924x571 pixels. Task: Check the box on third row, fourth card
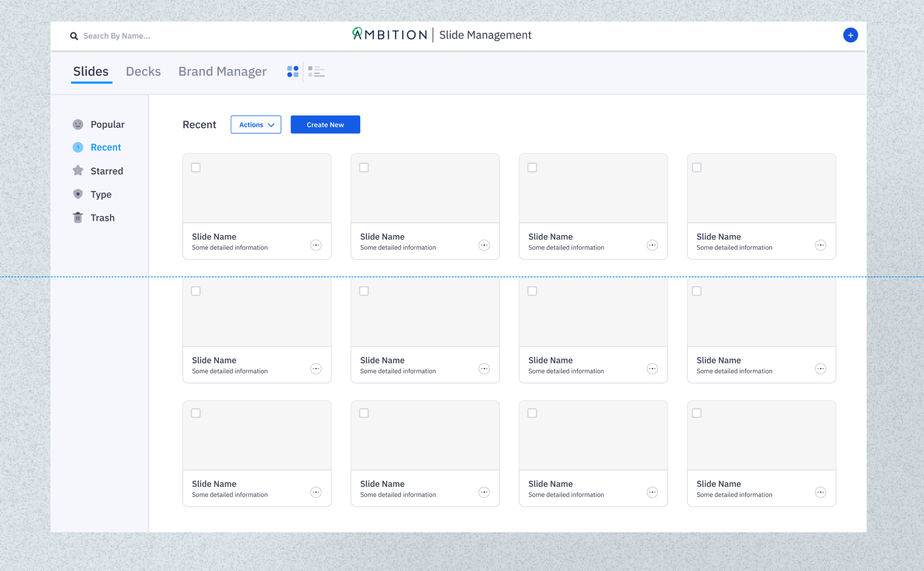tap(697, 413)
